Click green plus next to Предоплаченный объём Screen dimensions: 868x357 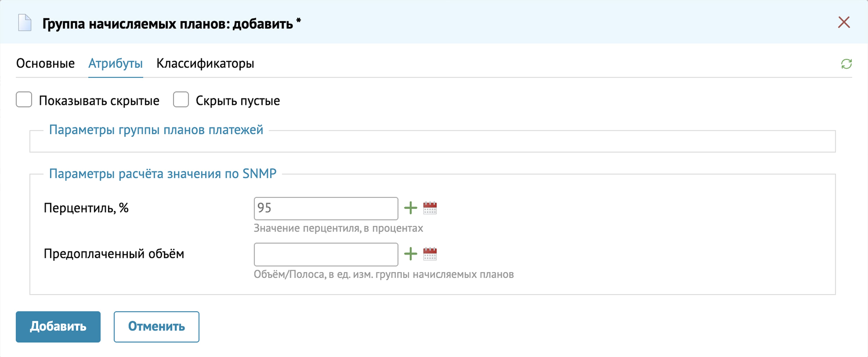click(x=410, y=254)
